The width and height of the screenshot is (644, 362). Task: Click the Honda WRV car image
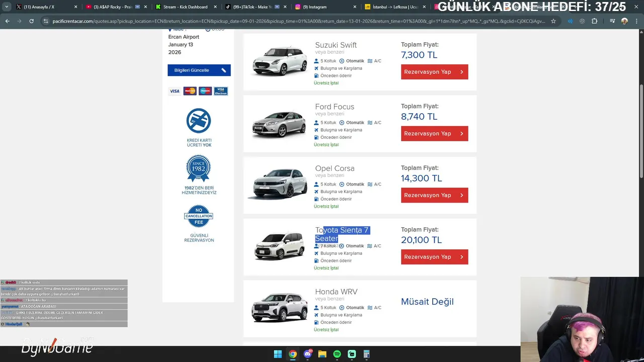pyautogui.click(x=280, y=307)
